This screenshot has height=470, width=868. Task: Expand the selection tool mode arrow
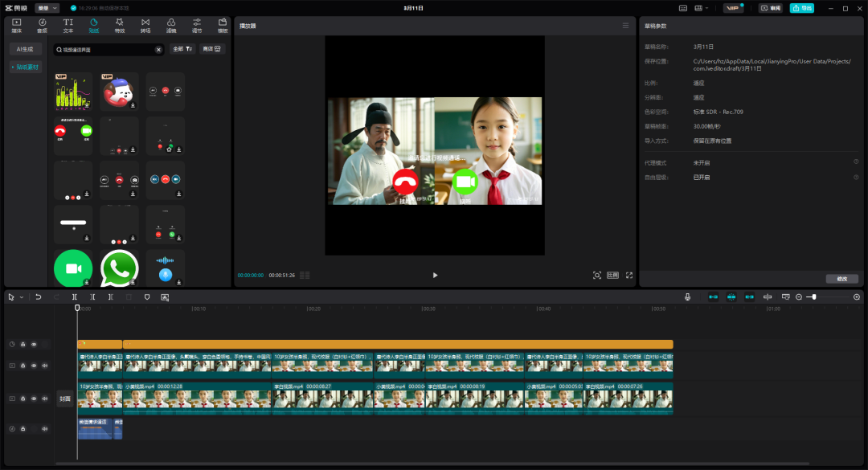coord(22,296)
